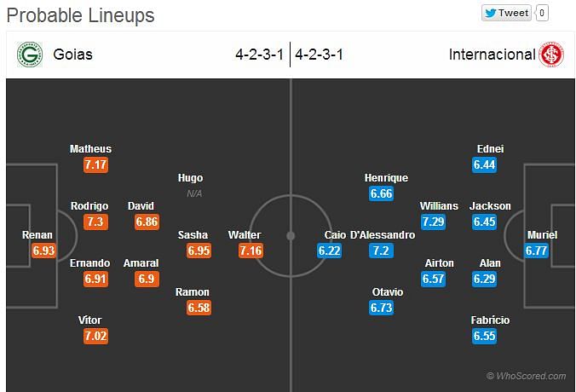Select Walter's 7.16 rating badge

point(251,251)
